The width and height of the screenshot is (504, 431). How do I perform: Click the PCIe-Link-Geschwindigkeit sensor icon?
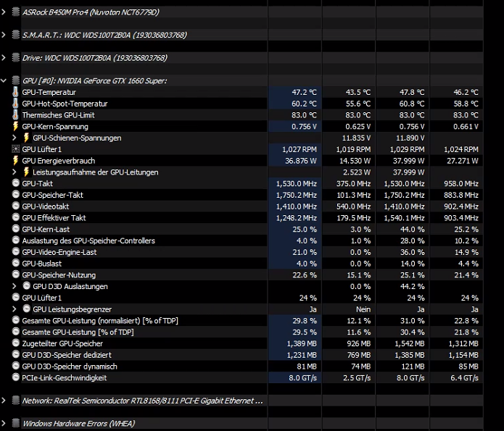tap(15, 377)
